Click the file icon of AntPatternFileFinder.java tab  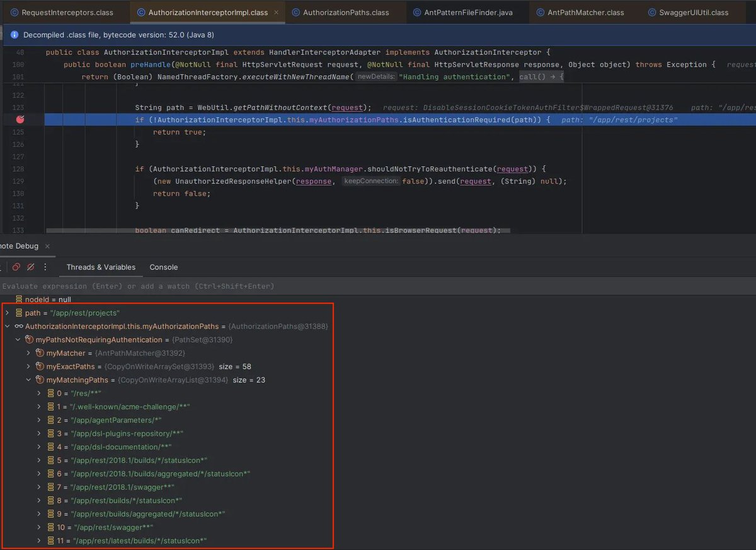coord(416,12)
